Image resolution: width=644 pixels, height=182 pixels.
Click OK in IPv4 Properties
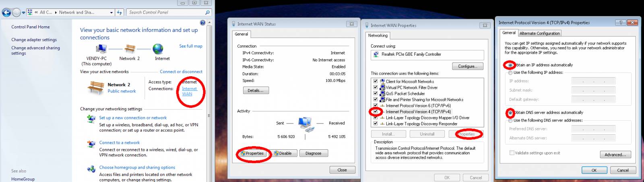(594, 170)
